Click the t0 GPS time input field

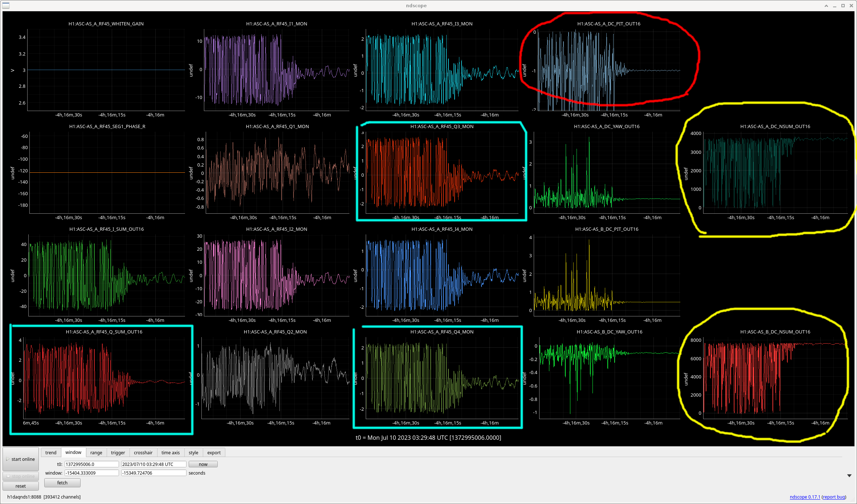[x=91, y=464]
